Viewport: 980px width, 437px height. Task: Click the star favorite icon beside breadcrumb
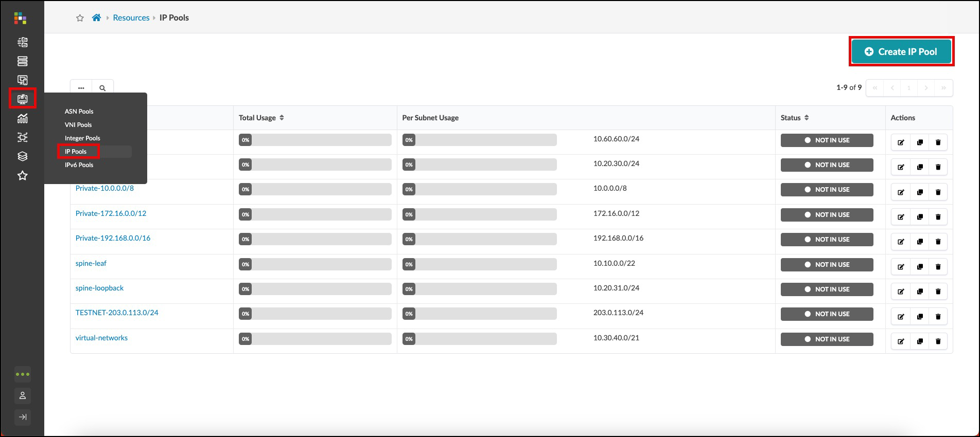tap(80, 18)
